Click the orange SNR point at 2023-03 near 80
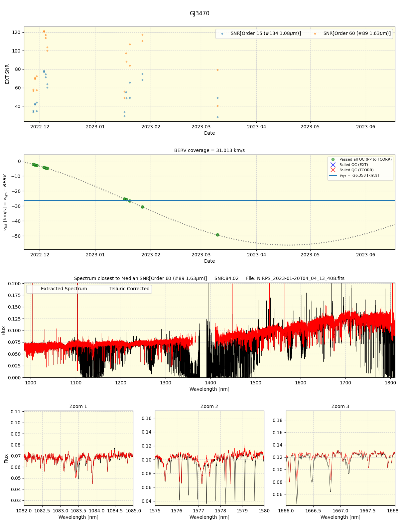The width and height of the screenshot is (399, 532). 217,70
